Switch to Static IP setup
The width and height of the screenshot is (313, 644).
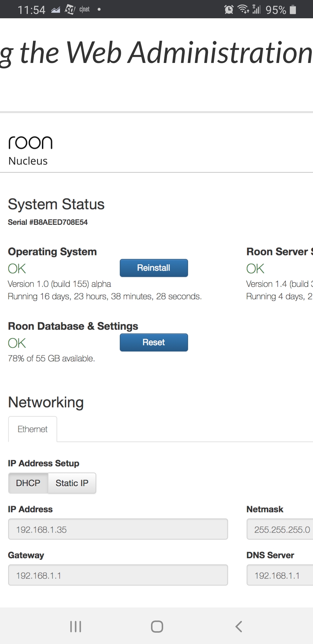(x=72, y=483)
